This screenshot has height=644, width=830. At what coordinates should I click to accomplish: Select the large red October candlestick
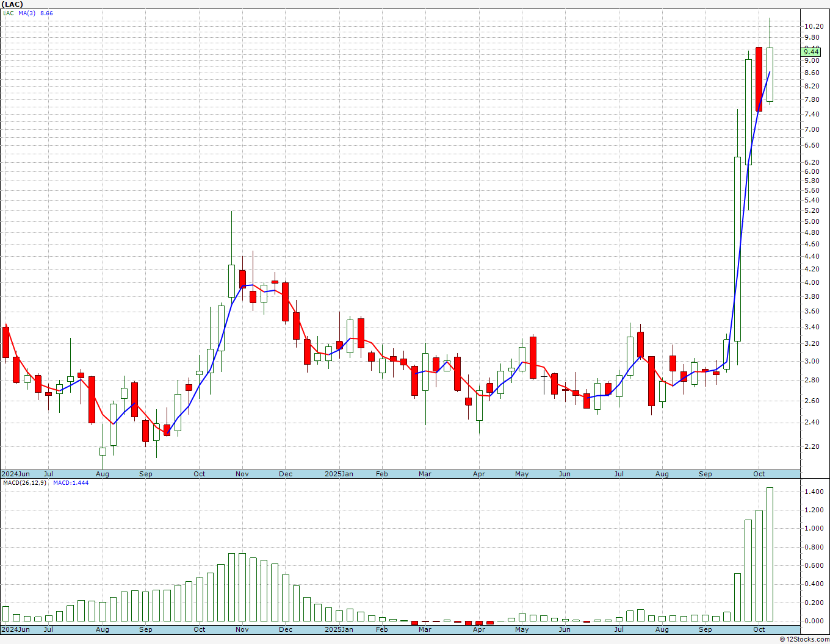click(759, 79)
